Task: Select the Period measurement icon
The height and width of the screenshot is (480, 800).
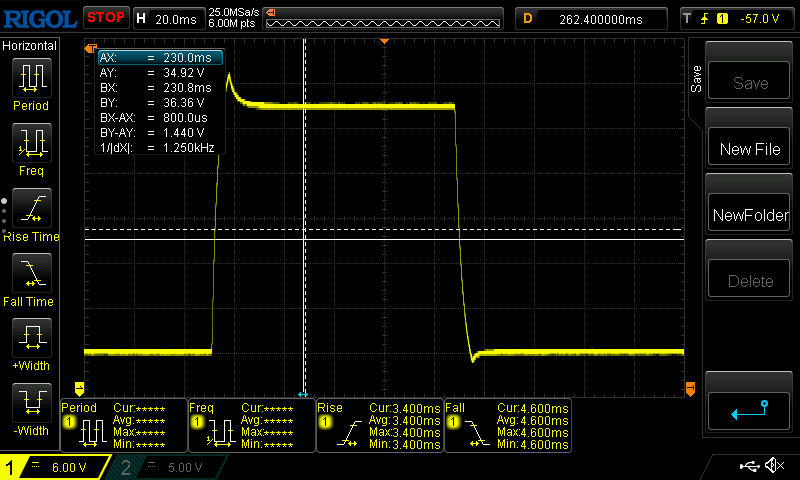Action: coord(30,84)
